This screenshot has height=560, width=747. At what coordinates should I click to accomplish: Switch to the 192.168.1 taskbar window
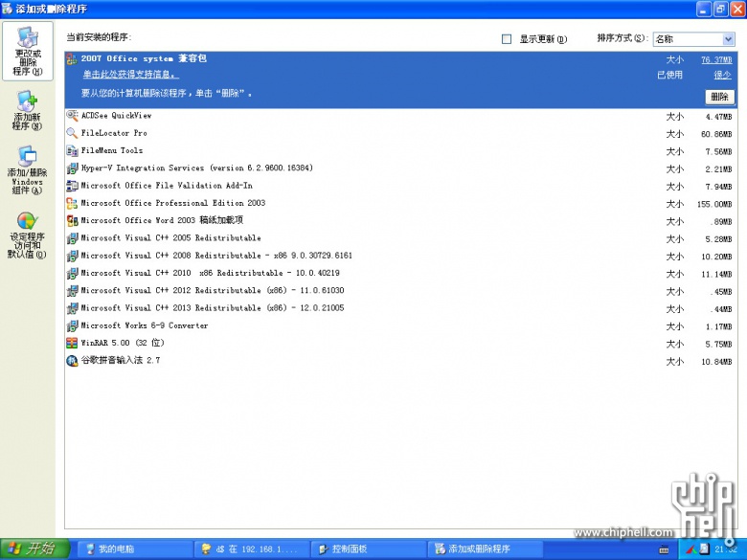(251, 549)
